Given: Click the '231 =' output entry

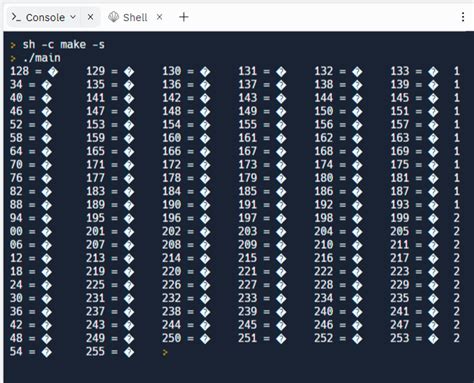Looking at the screenshot, I should coord(110,298).
